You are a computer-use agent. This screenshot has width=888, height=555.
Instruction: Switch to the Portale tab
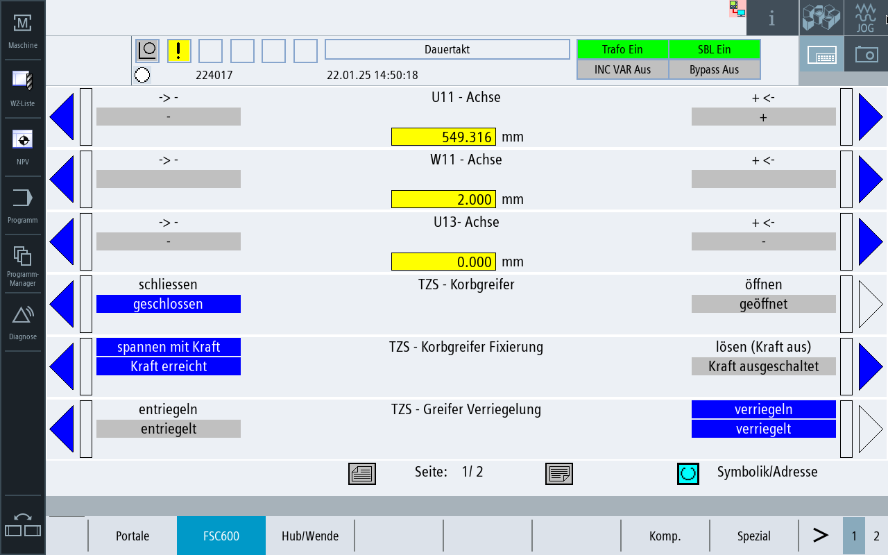pos(132,536)
